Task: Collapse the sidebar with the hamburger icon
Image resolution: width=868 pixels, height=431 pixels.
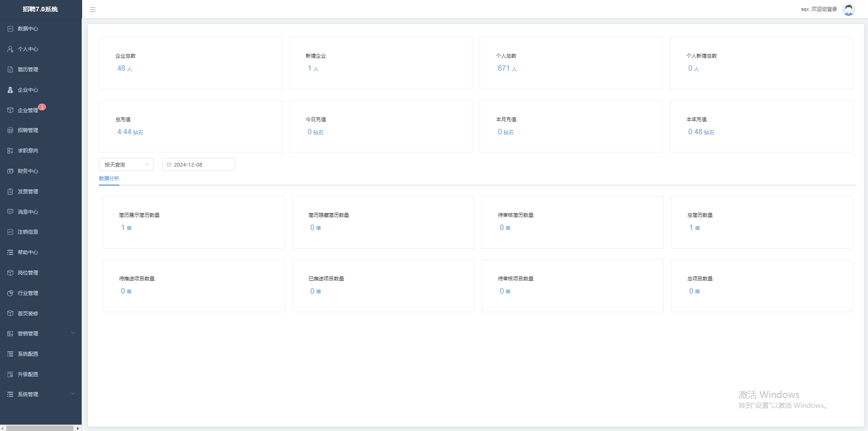Action: (93, 10)
